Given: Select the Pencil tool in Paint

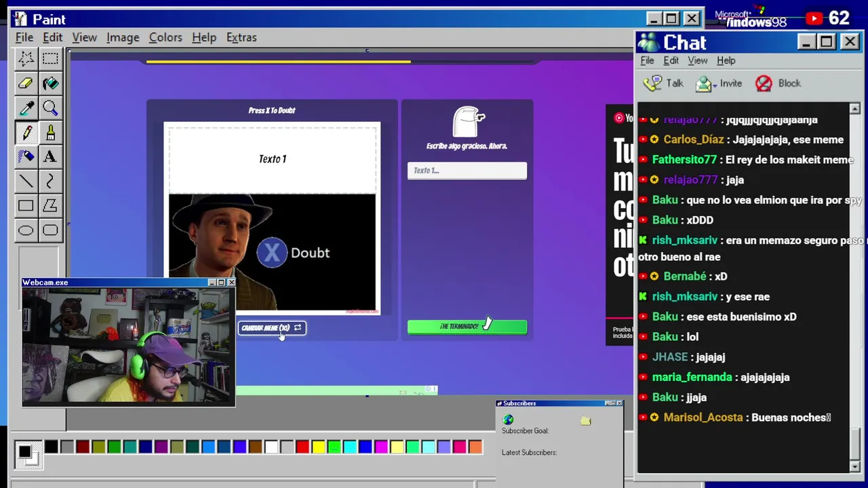Looking at the screenshot, I should coord(26,132).
